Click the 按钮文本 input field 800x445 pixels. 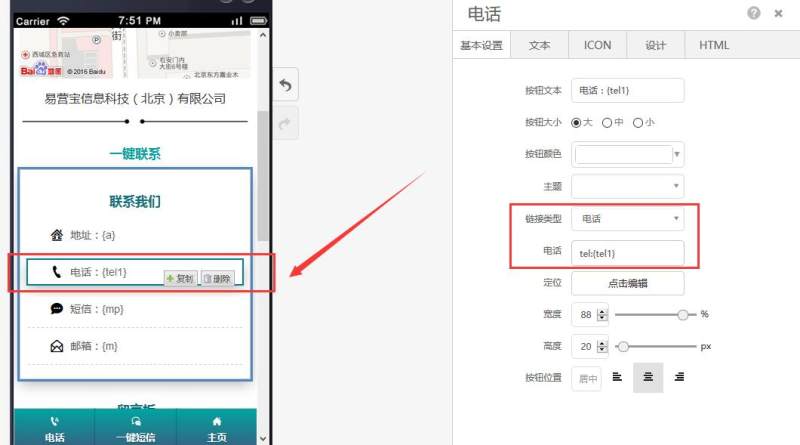(628, 90)
